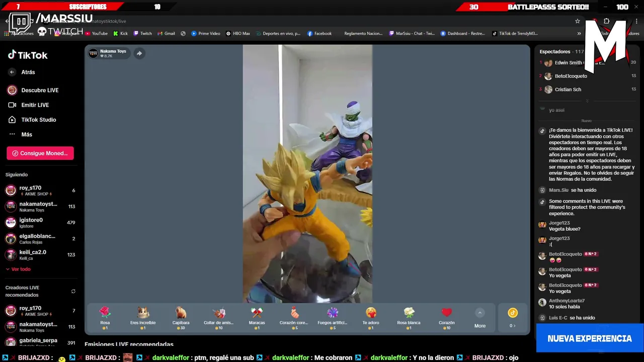
Task: Open the coin balance icon
Action: click(x=512, y=313)
